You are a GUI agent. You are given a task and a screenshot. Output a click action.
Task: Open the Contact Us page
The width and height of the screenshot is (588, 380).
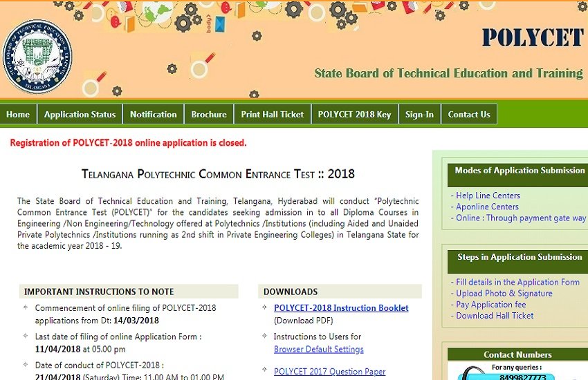[x=468, y=115]
